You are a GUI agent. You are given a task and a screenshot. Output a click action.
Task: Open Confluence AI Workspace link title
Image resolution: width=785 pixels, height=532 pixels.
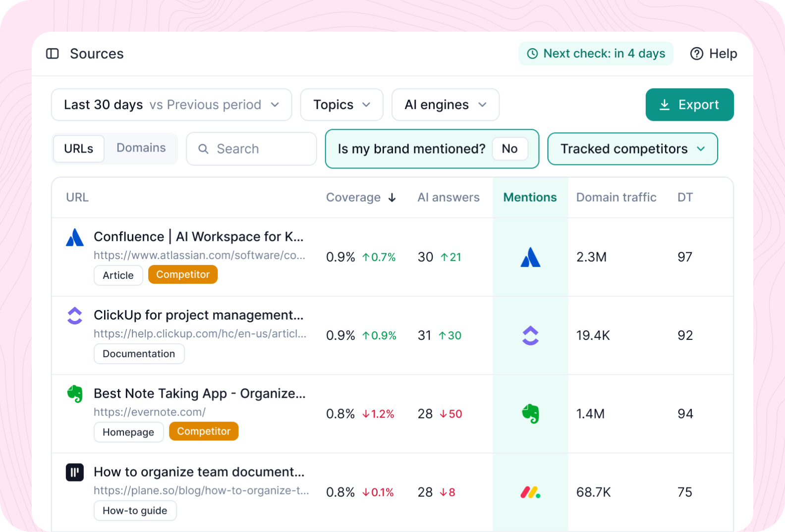click(199, 237)
